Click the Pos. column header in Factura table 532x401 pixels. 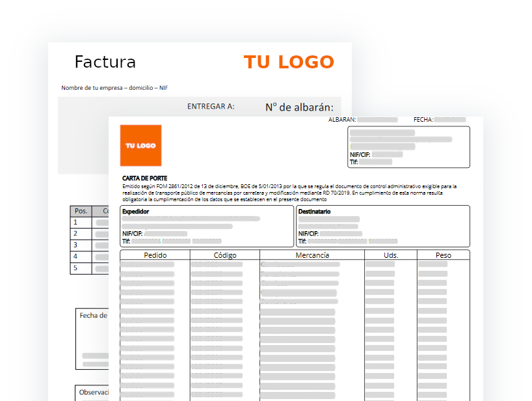[81, 211]
